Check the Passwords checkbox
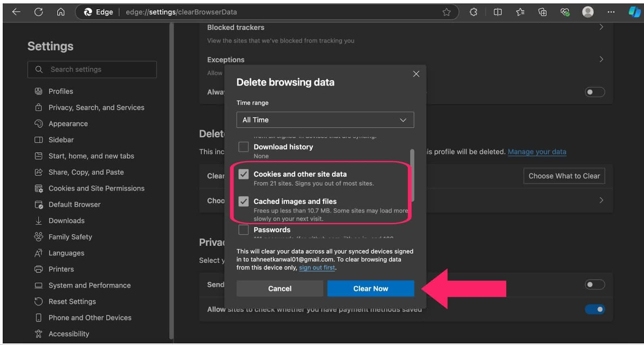644x345 pixels. tap(244, 230)
